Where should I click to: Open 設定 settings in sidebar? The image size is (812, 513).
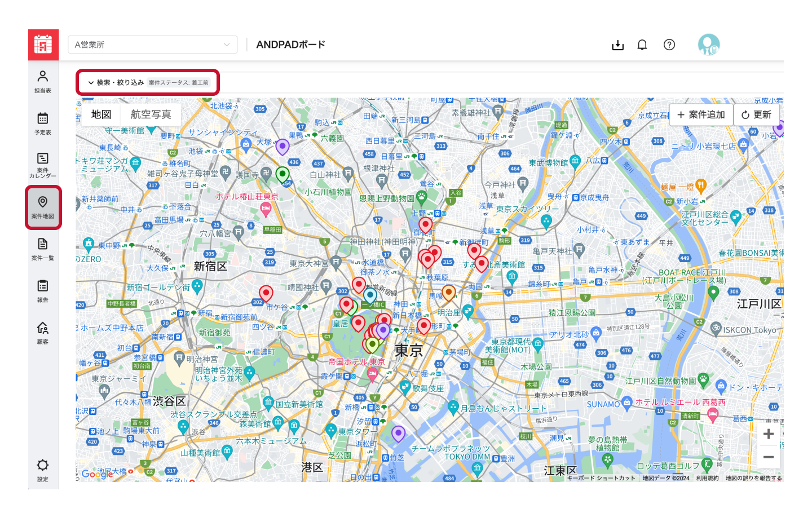43,470
